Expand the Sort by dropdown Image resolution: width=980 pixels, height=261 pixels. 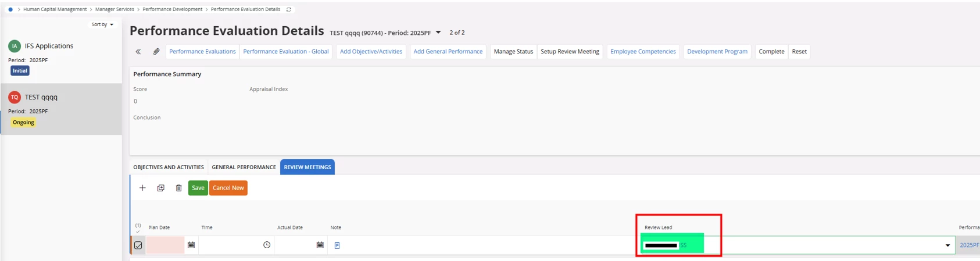[102, 24]
